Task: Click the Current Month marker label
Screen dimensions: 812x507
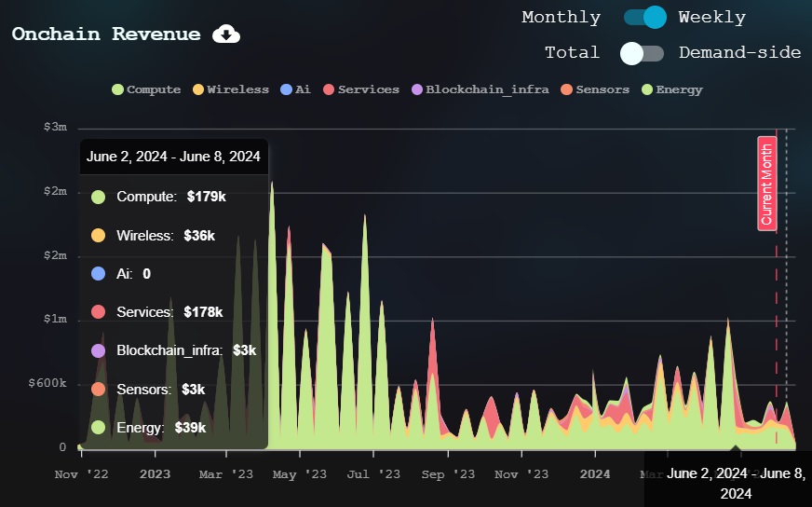Action: 766,183
